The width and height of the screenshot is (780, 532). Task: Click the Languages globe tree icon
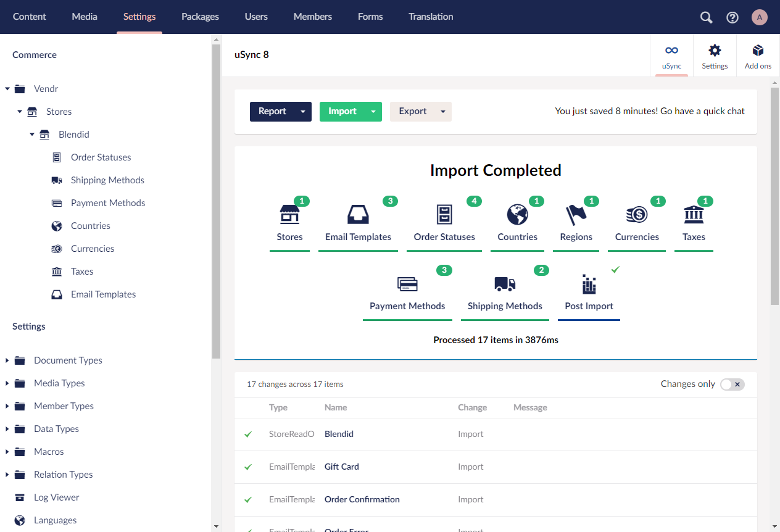pos(20,520)
